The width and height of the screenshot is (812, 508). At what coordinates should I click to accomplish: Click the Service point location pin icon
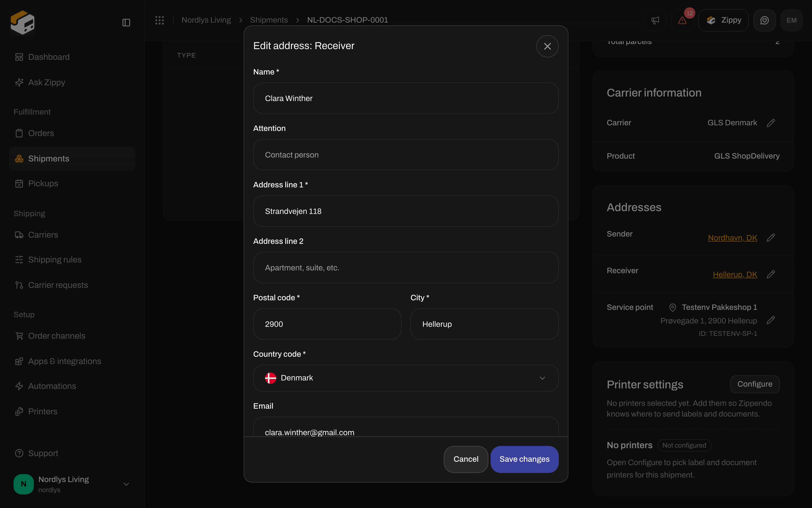(x=672, y=307)
